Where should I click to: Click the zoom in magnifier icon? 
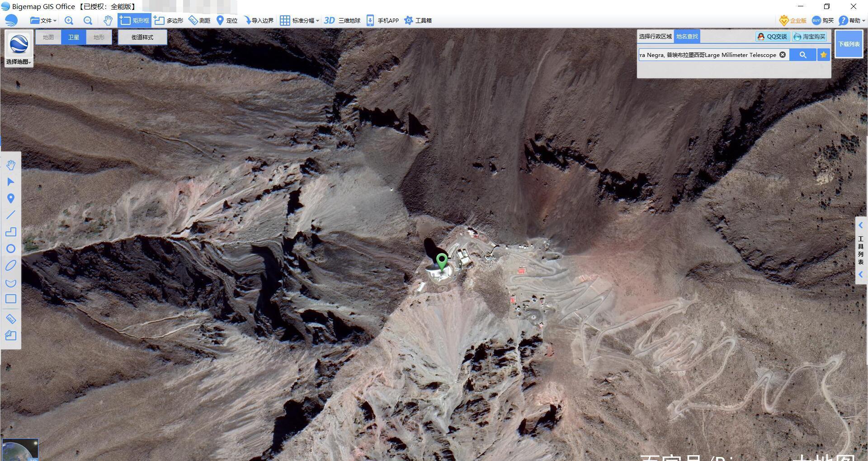click(69, 20)
